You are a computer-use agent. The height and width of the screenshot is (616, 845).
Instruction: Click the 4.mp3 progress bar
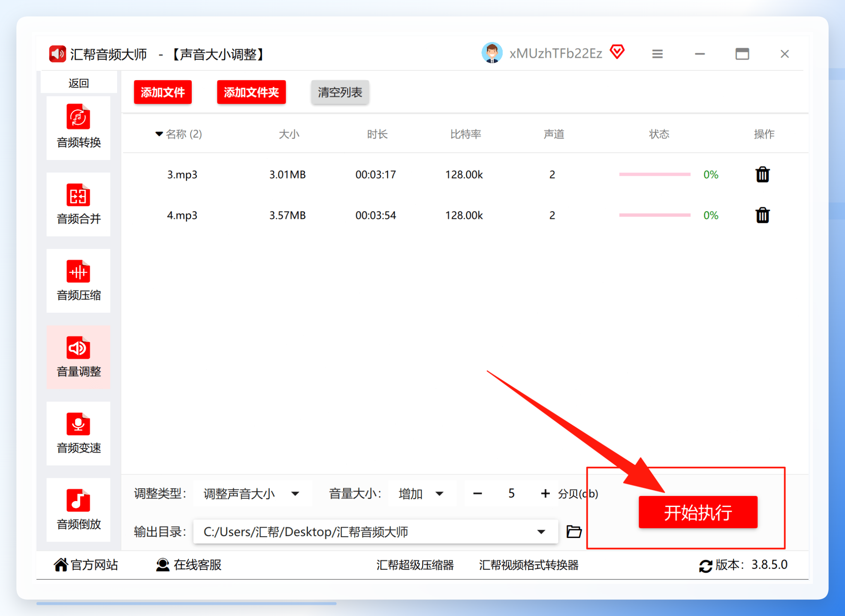[x=655, y=215]
